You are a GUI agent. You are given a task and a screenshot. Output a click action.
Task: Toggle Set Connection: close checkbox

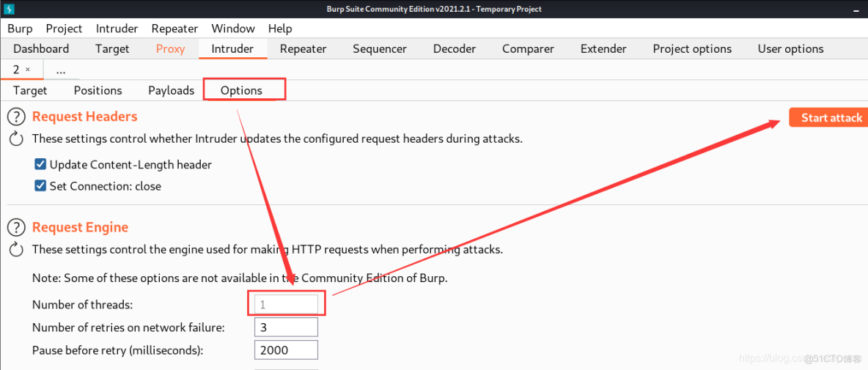40,186
